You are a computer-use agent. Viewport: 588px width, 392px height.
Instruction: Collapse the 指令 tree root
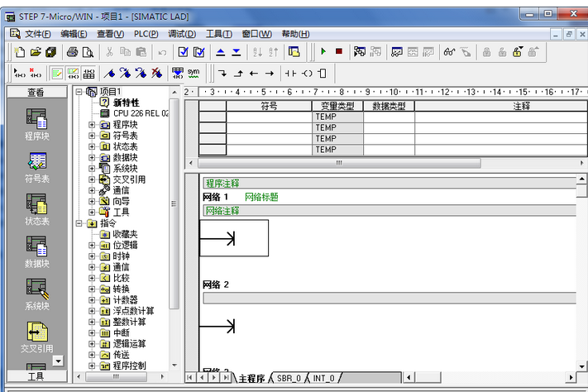(x=79, y=223)
